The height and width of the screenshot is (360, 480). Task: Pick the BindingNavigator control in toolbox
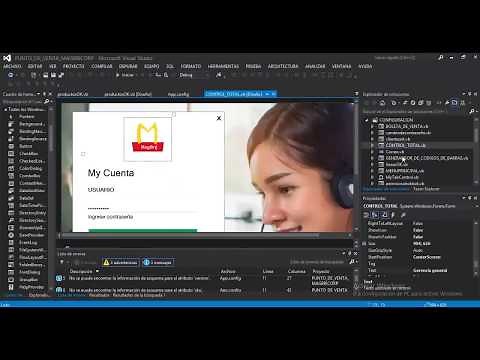point(27,131)
